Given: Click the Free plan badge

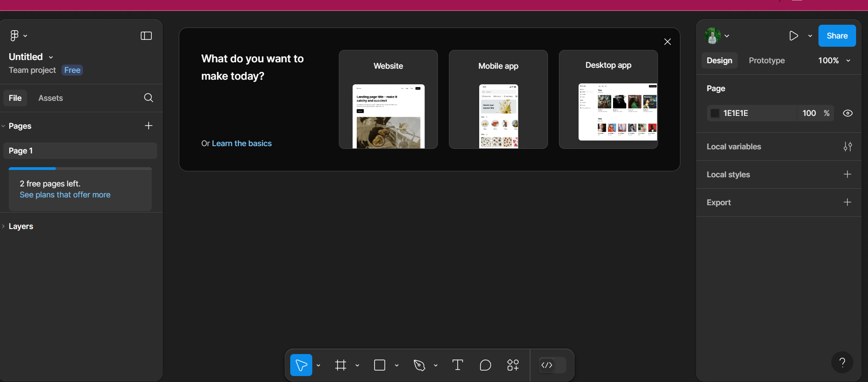Looking at the screenshot, I should pos(72,70).
